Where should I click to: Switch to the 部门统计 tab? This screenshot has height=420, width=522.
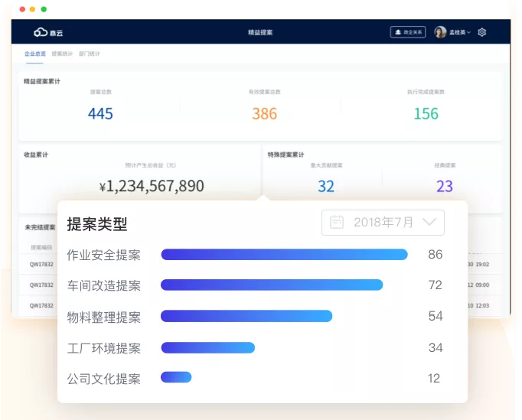[x=90, y=54]
